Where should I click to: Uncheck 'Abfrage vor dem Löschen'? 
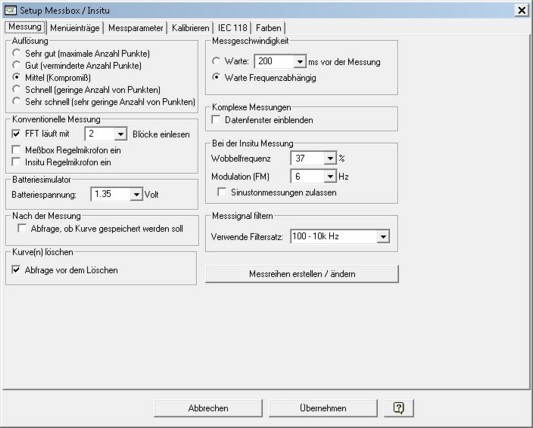click(x=16, y=270)
